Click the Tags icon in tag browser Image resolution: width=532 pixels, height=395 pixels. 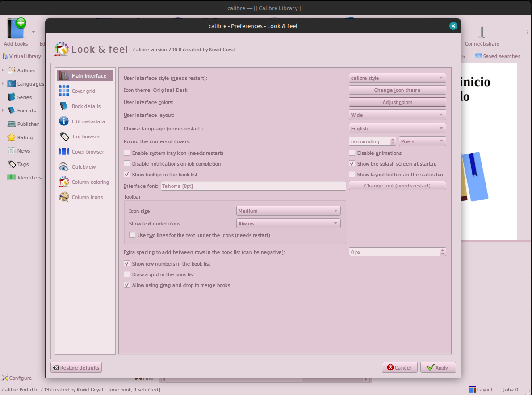coord(12,164)
